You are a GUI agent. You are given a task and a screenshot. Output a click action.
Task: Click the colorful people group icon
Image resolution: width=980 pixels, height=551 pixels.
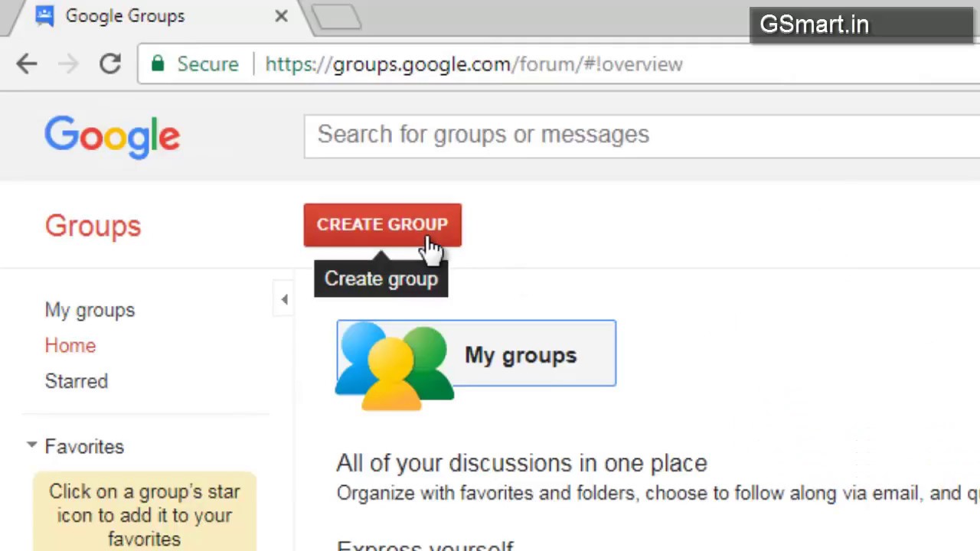point(395,366)
